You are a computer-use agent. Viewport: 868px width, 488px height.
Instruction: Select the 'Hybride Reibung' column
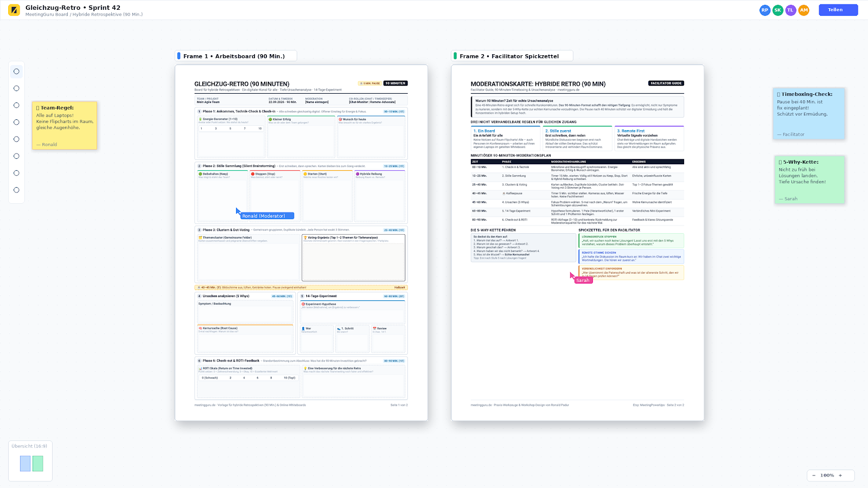(380, 197)
